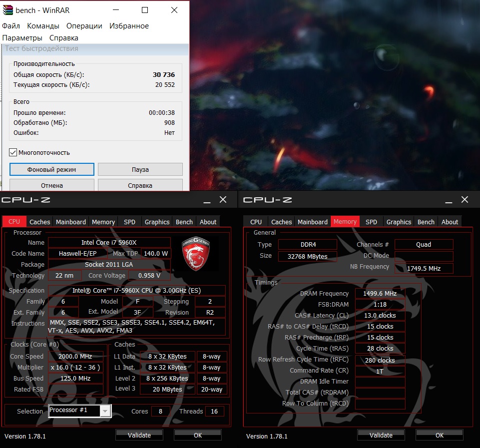Click the 'DDR4' memory type value
This screenshot has height=448, width=480.
308,245
